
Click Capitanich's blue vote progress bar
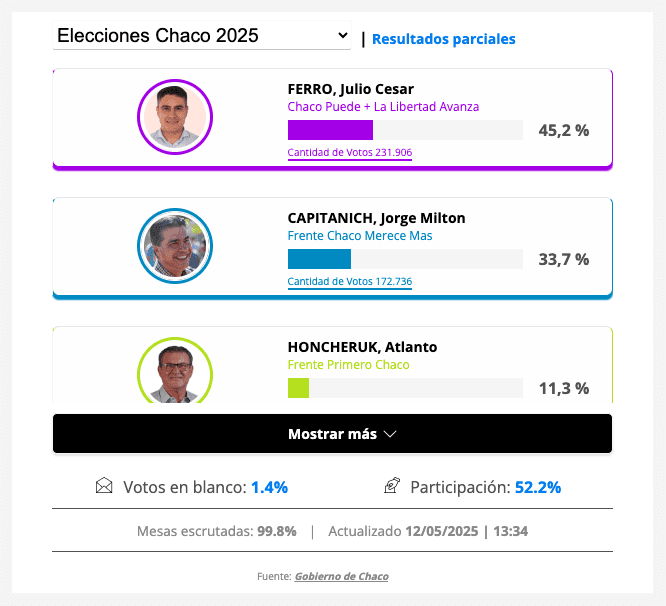pos(319,259)
